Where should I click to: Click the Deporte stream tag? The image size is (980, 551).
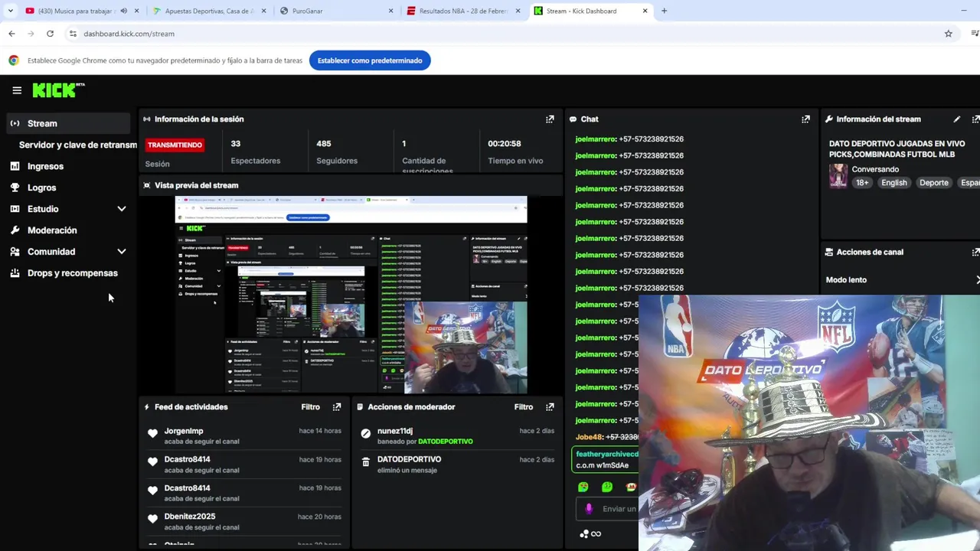tap(934, 183)
